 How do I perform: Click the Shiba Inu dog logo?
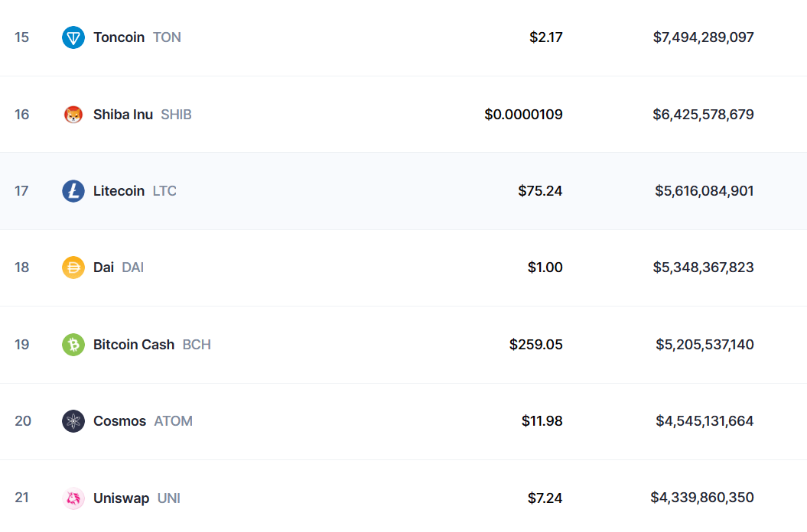pos(73,114)
